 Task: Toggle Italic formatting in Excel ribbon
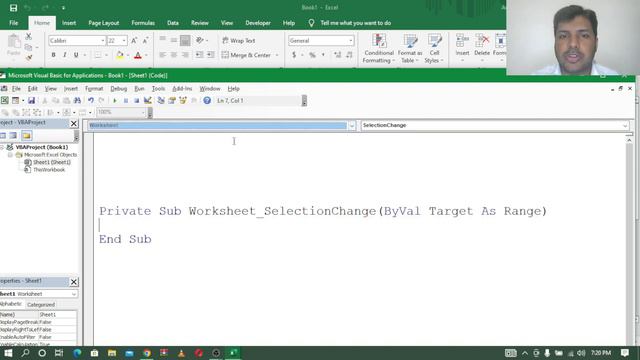point(64,55)
